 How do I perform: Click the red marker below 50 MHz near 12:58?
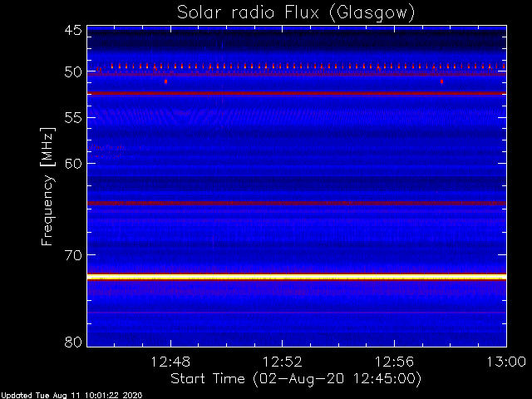pos(441,81)
